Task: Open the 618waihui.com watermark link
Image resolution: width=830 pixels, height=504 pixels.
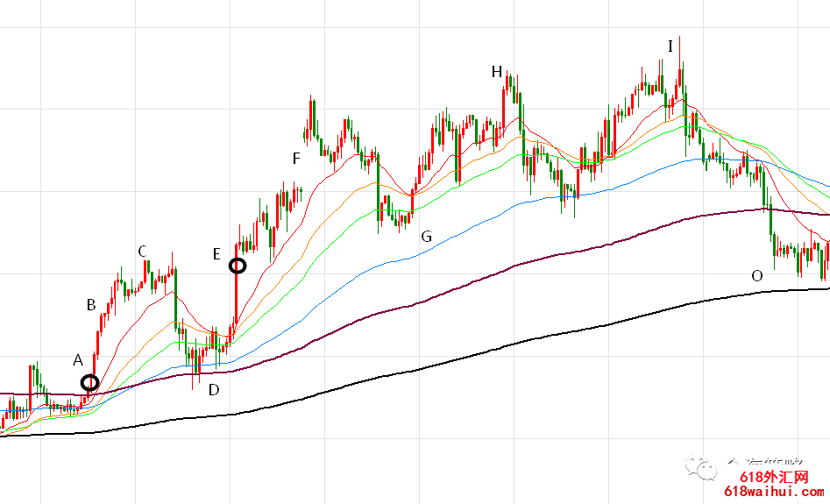Action: (776, 493)
